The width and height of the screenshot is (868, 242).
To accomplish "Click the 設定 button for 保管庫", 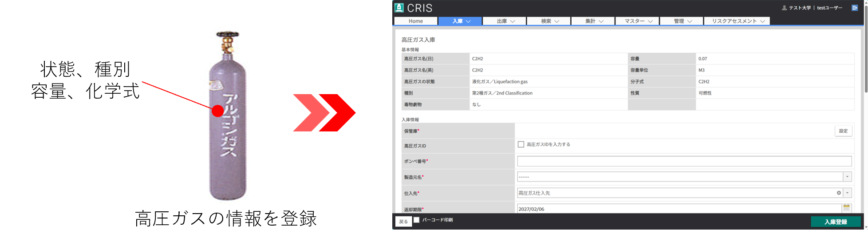I will pos(843,131).
